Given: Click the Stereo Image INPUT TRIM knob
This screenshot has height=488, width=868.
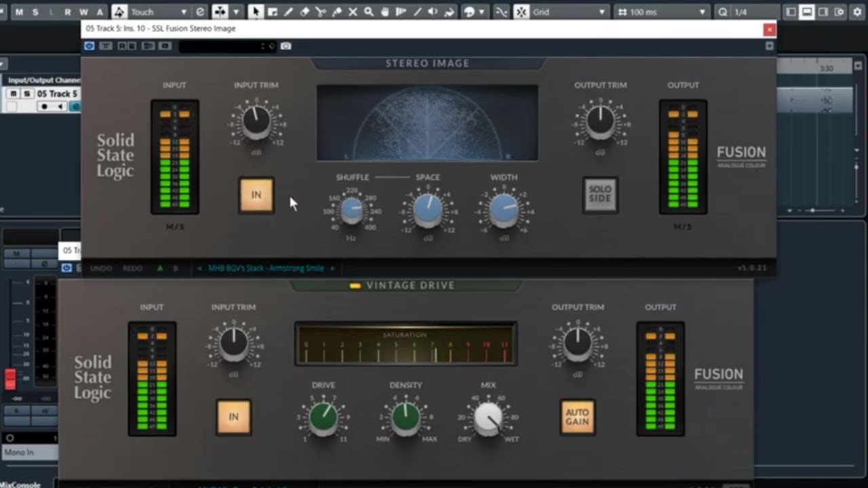Looking at the screenshot, I should [x=256, y=122].
